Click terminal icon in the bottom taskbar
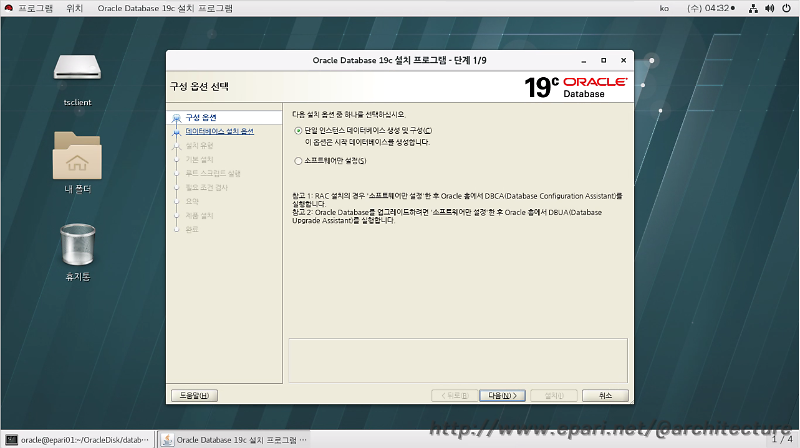Viewport: 800px width, 448px height. point(11,439)
